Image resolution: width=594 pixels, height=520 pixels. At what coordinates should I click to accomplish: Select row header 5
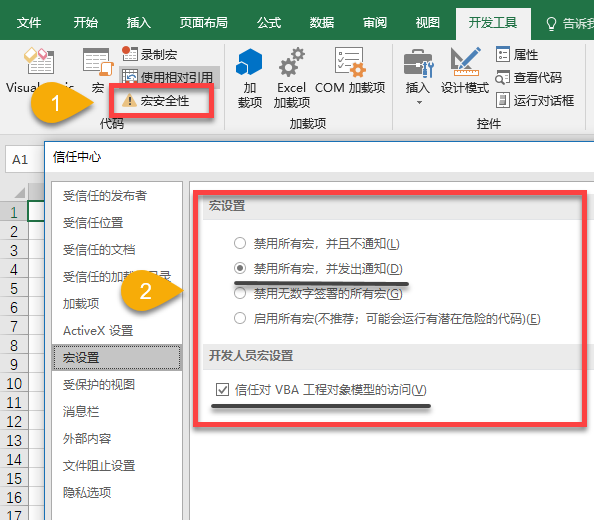tap(14, 289)
